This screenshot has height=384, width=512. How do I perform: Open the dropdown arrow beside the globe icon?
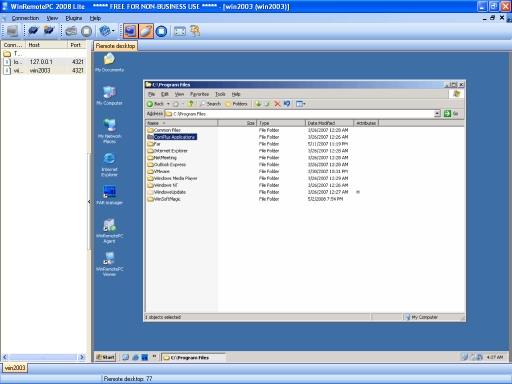[113, 31]
